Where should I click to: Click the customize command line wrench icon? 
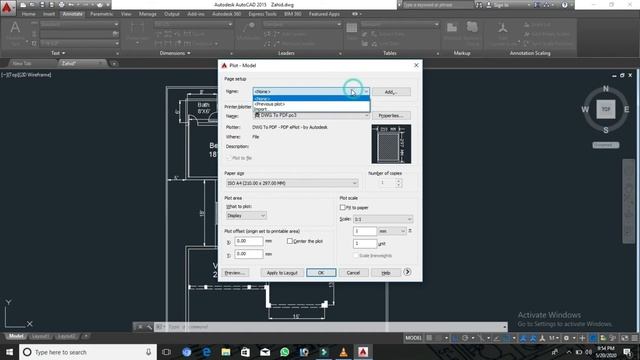(149, 327)
